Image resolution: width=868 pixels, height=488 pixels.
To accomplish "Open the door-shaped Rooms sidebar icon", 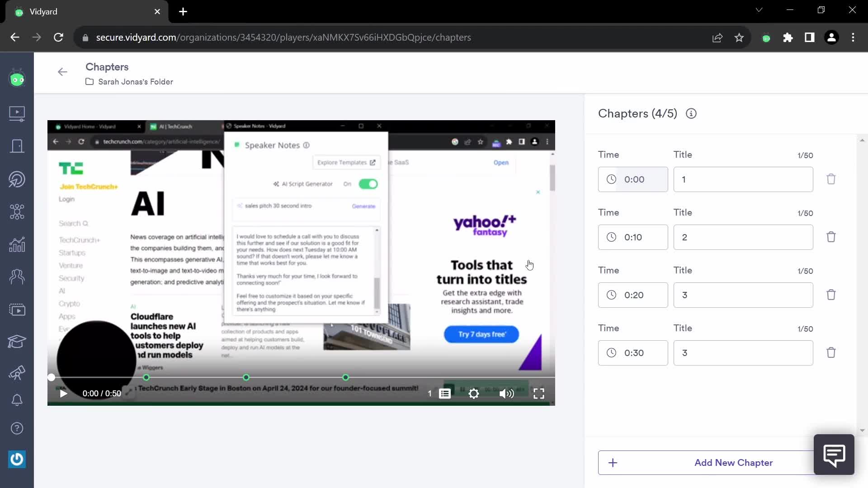I will coord(17,146).
